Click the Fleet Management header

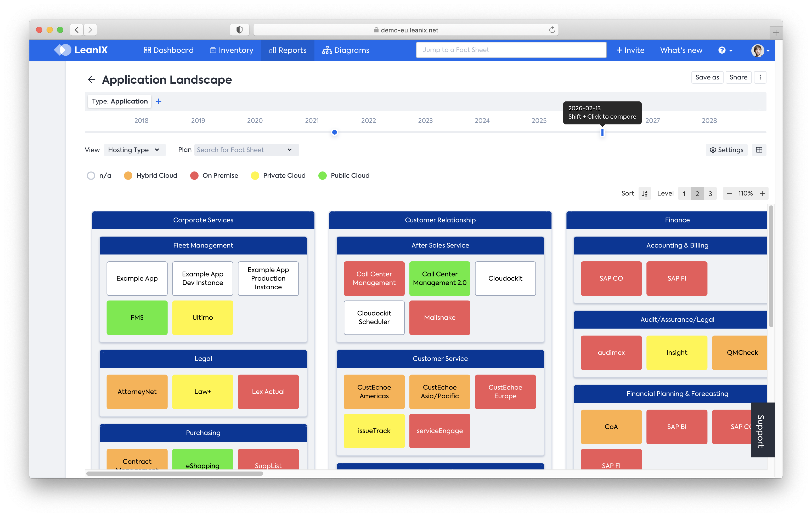203,245
